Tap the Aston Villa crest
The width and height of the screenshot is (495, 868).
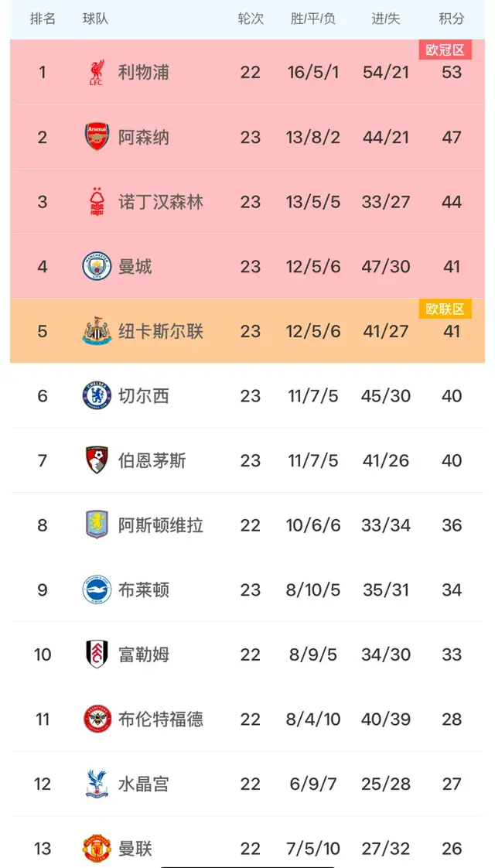pyautogui.click(x=97, y=525)
